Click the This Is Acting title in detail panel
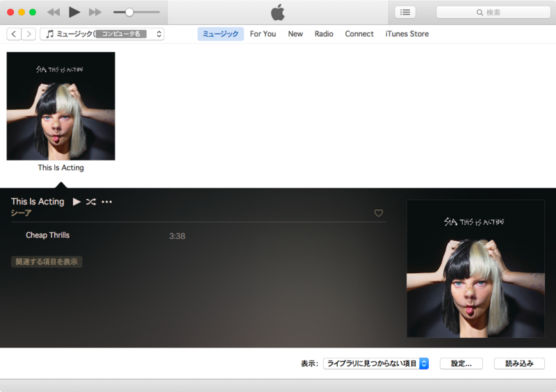556x392 pixels. point(38,202)
